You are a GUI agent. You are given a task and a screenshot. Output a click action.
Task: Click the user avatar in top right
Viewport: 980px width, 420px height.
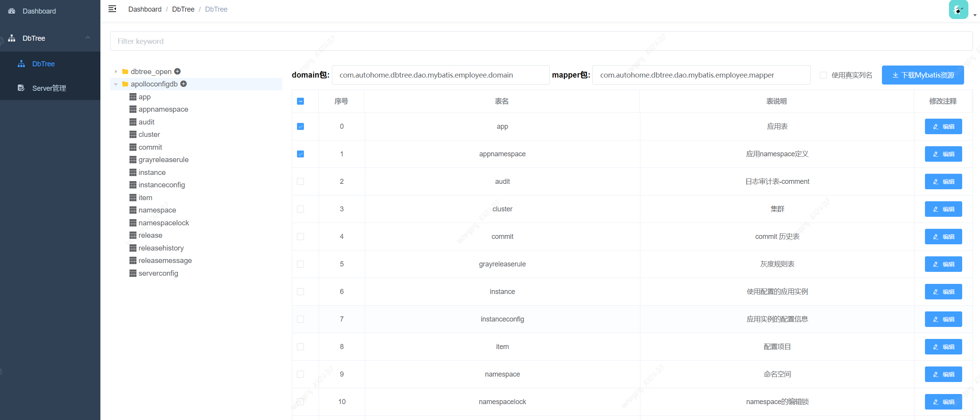pyautogui.click(x=958, y=10)
